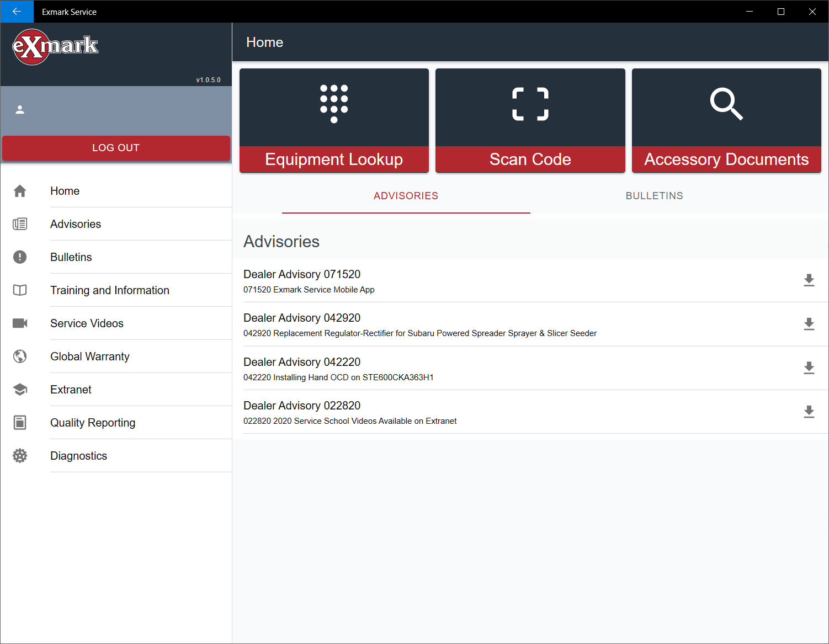Click the scan frame icon on Scan Code
829x644 pixels.
[x=530, y=104]
